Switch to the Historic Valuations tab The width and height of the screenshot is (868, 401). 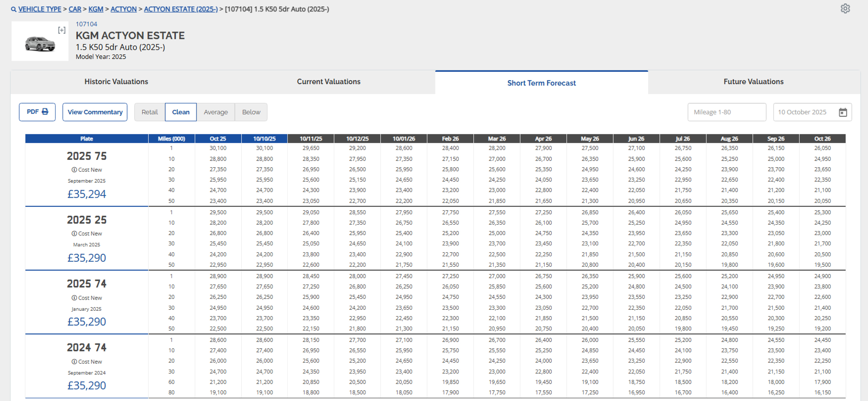116,82
